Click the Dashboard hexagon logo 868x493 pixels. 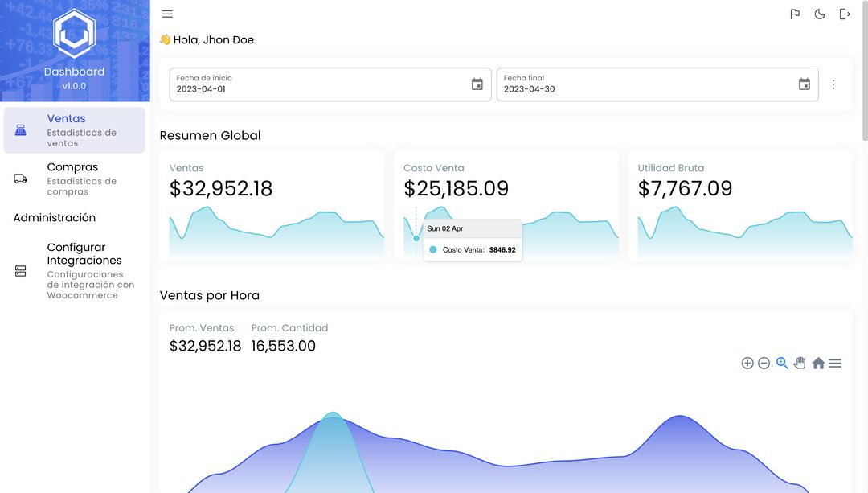click(74, 34)
